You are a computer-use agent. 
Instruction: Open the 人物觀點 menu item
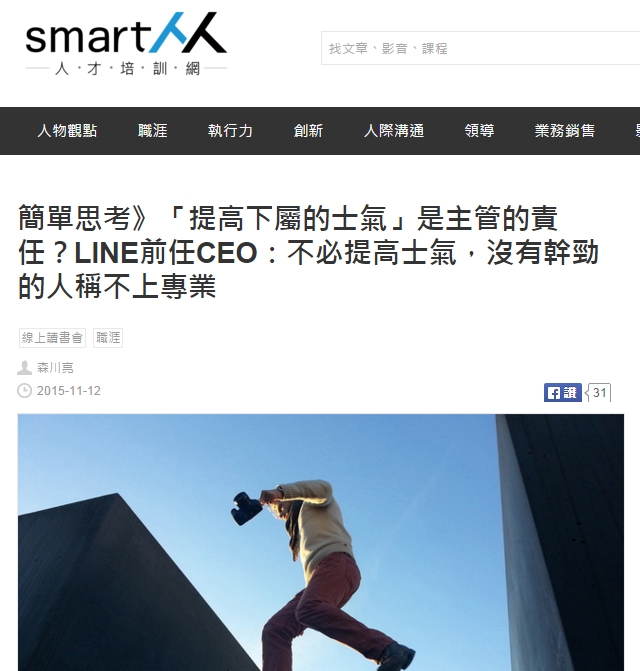tap(67, 131)
